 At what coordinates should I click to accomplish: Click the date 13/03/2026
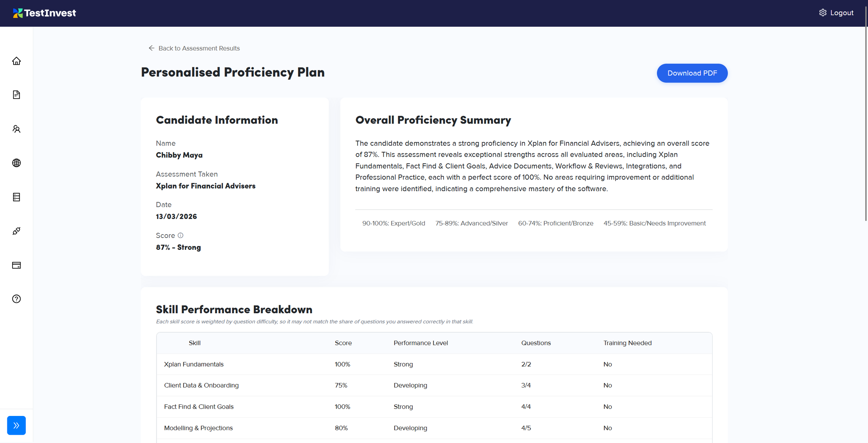[x=176, y=216]
